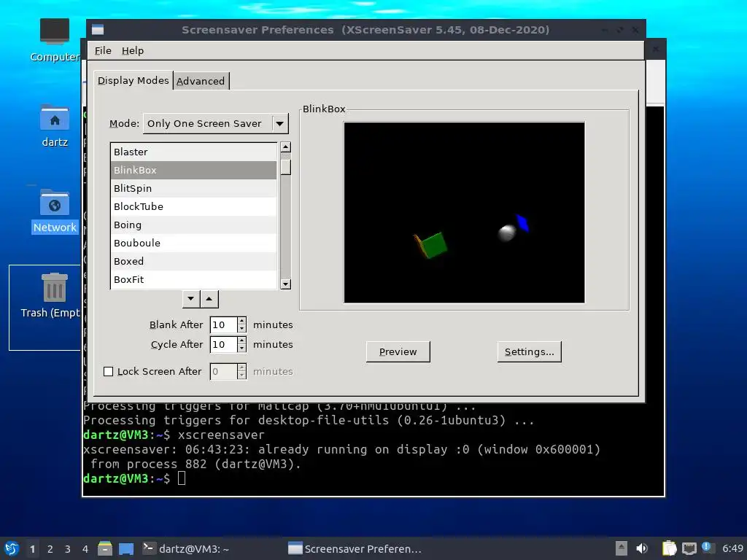This screenshot has width=747, height=560.
Task: Switch to the dartz@VM3 terminal taskbar item
Action: [x=186, y=548]
